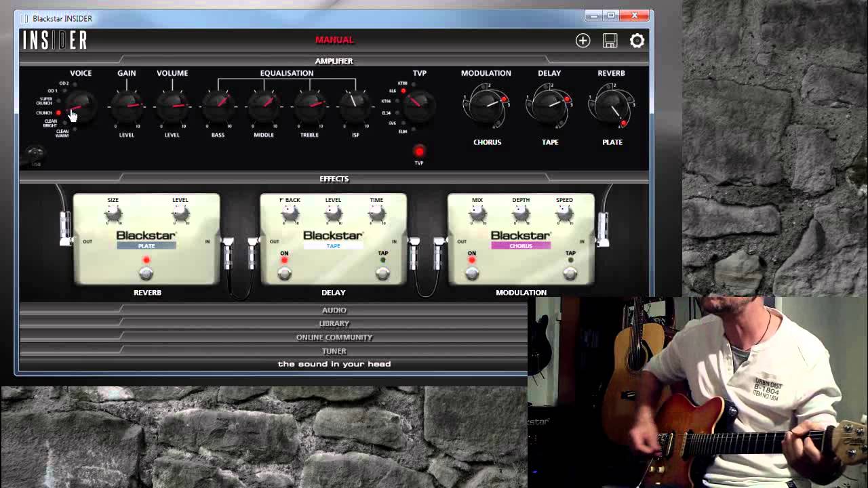Expand the AUDIO section
The image size is (868, 488).
click(334, 310)
